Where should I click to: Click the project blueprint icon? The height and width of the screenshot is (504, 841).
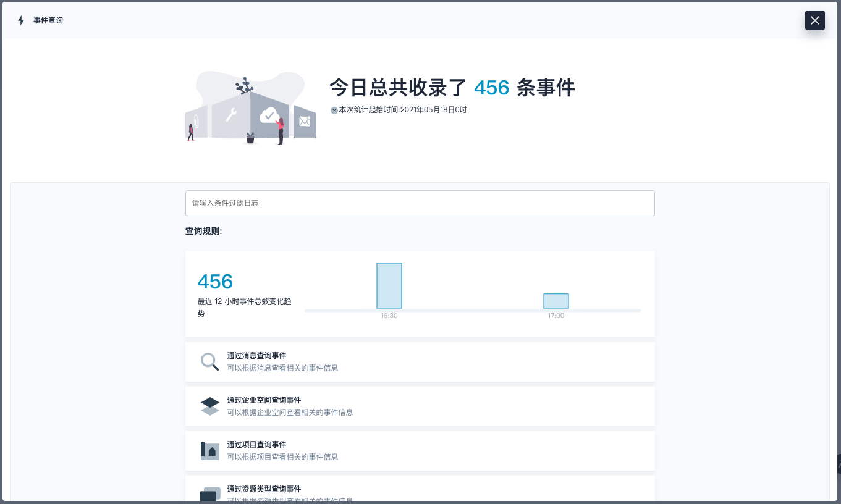tap(210, 451)
